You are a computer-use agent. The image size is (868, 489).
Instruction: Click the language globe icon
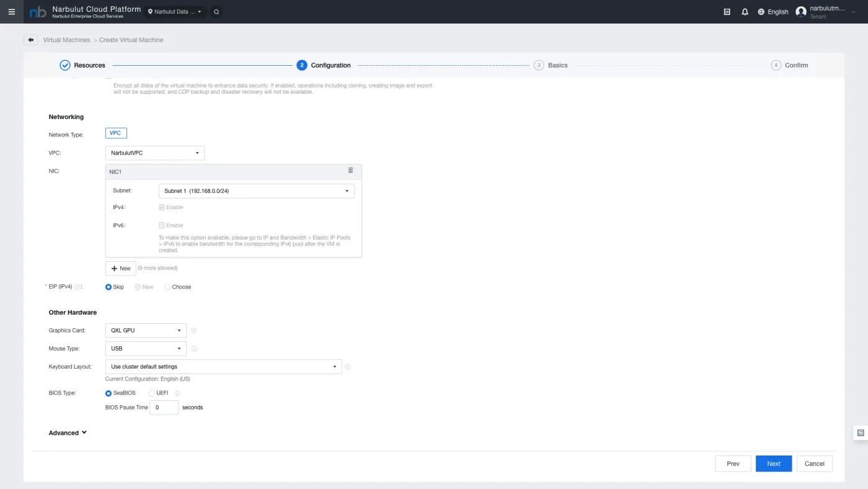tap(761, 12)
